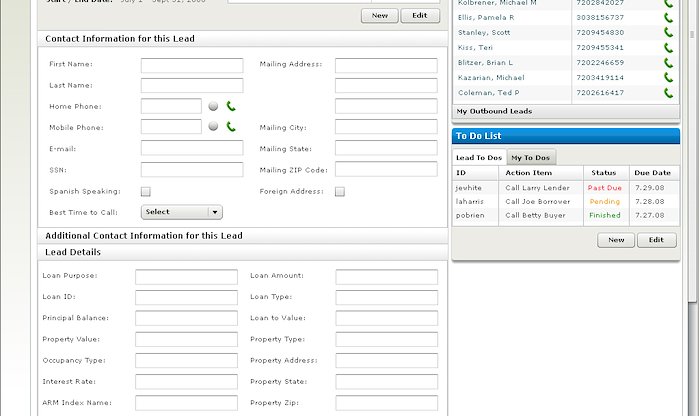
Task: Click Edit button in To Do List
Action: click(x=656, y=240)
